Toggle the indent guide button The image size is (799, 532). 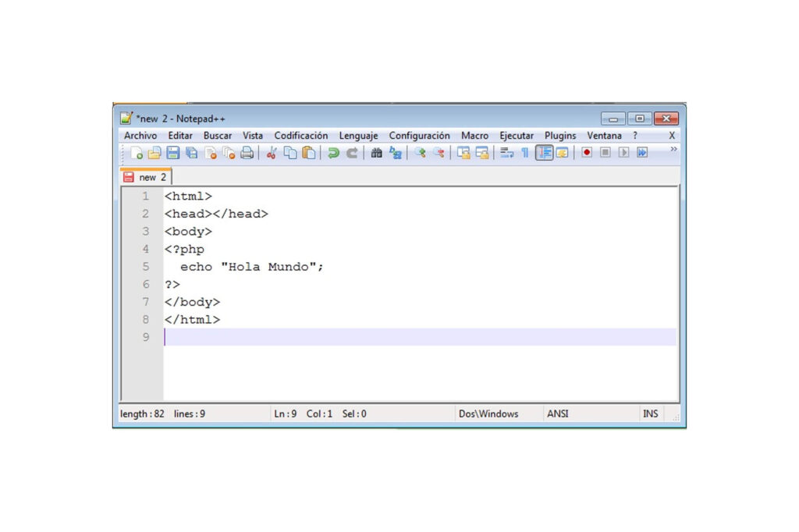544,153
